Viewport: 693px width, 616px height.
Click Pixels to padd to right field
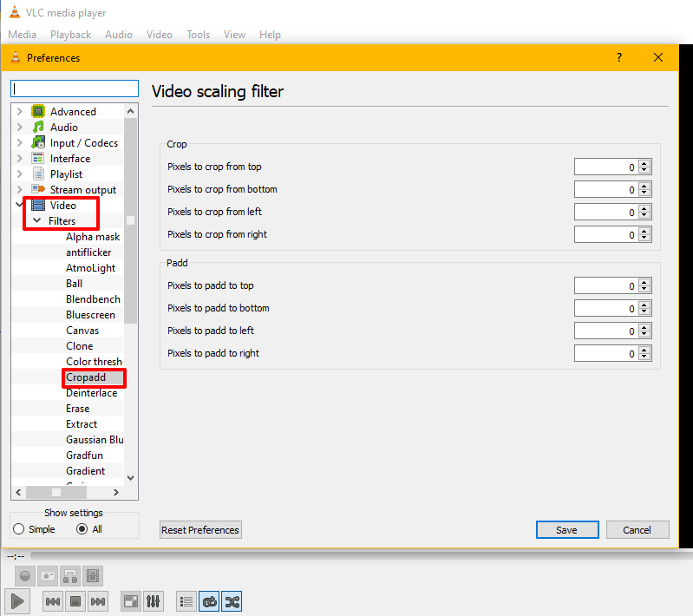tap(613, 354)
